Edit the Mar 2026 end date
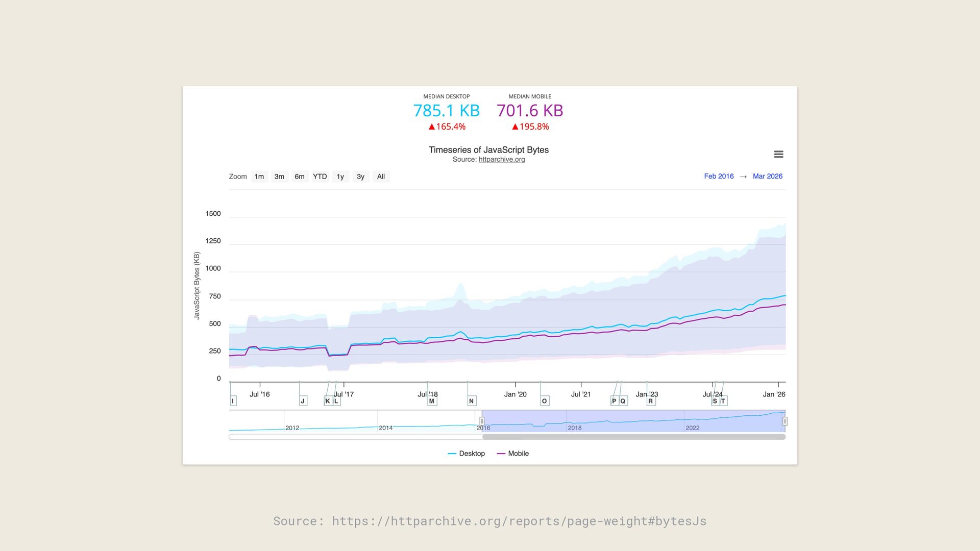This screenshot has height=551, width=980. [x=767, y=176]
